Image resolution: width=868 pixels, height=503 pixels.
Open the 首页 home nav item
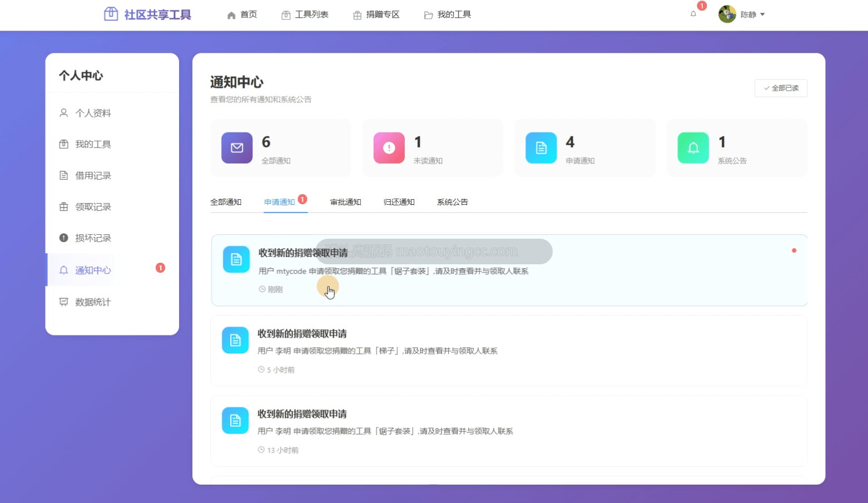(242, 14)
